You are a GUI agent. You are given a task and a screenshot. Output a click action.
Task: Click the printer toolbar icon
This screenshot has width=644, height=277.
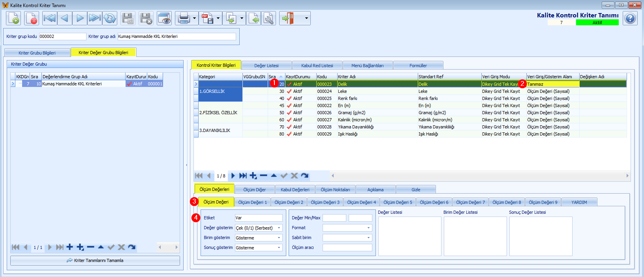[184, 18]
